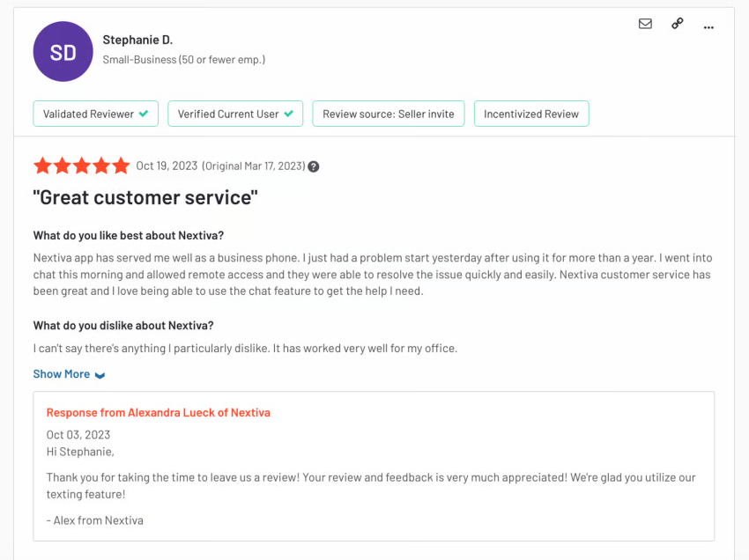Click the Oct 19, 2023 review date
Screen dimensions: 749x560
tap(167, 166)
